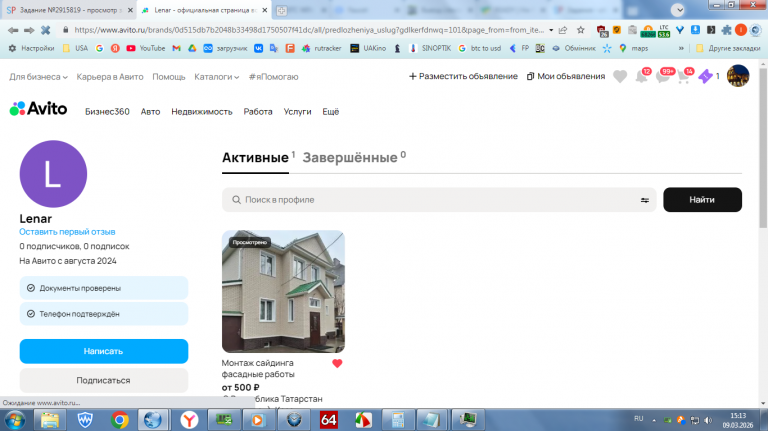This screenshot has height=431, width=768.
Task: Focus Поиск в профиле search field
Action: pos(438,200)
